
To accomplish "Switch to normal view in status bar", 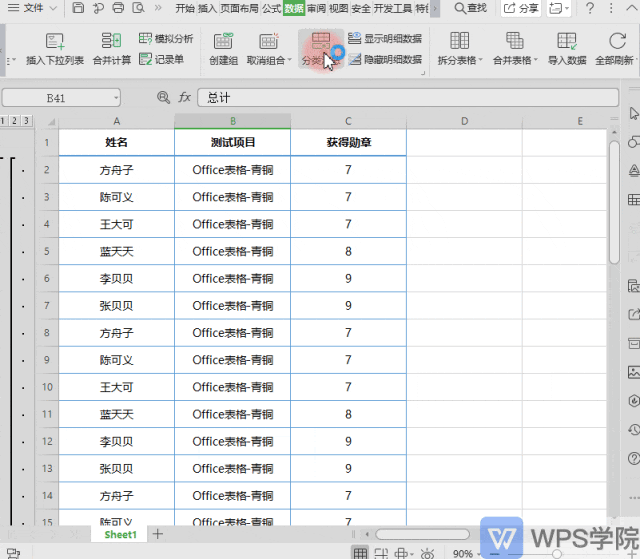I will point(360,553).
